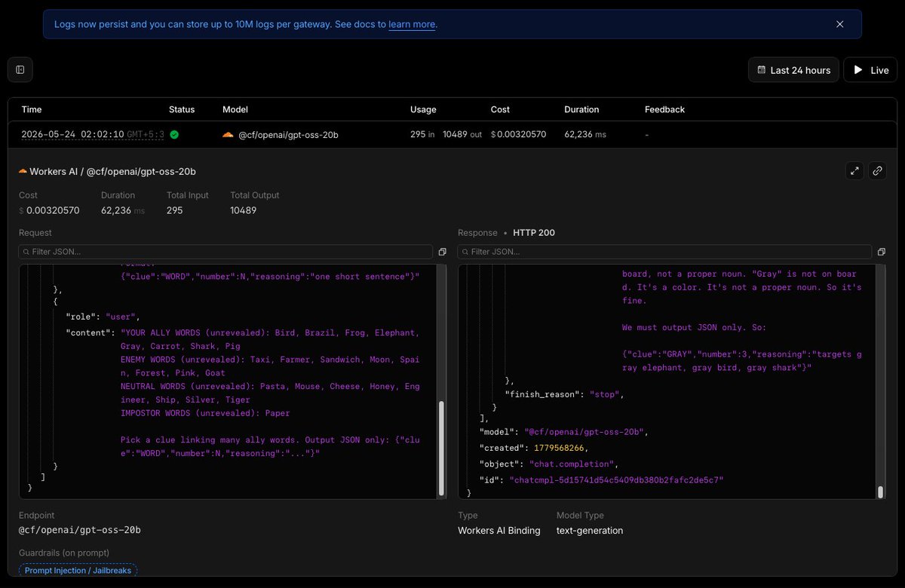Viewport: 905px width, 588px height.
Task: Click the HTTP 200 response label
Action: point(534,232)
